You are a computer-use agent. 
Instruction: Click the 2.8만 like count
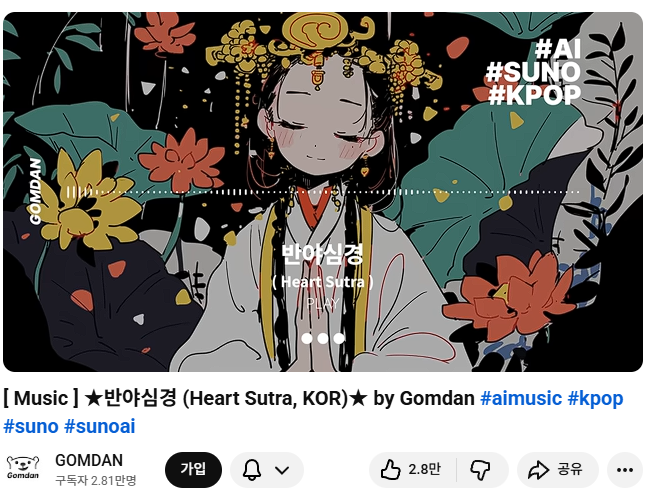(x=424, y=469)
